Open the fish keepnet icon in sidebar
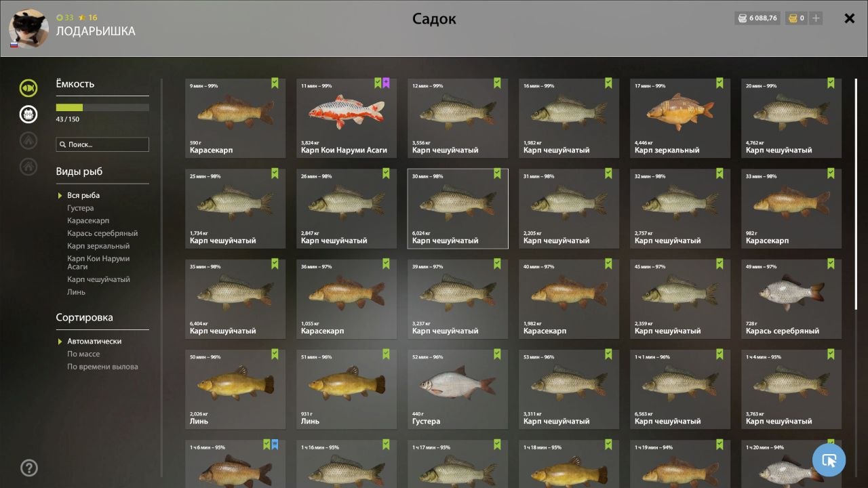 click(x=28, y=87)
